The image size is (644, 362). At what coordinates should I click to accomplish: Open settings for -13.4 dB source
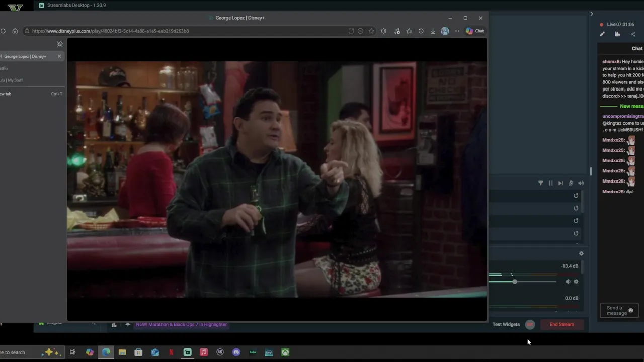pyautogui.click(x=576, y=282)
